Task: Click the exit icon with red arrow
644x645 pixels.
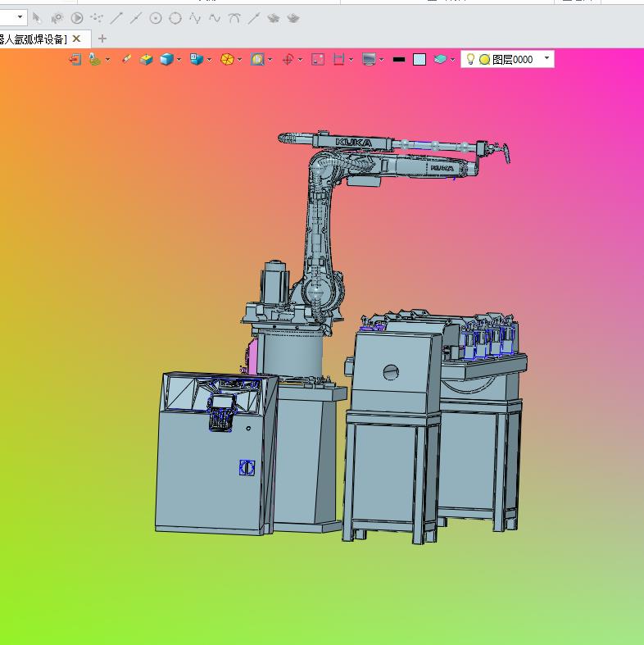Action: point(75,59)
